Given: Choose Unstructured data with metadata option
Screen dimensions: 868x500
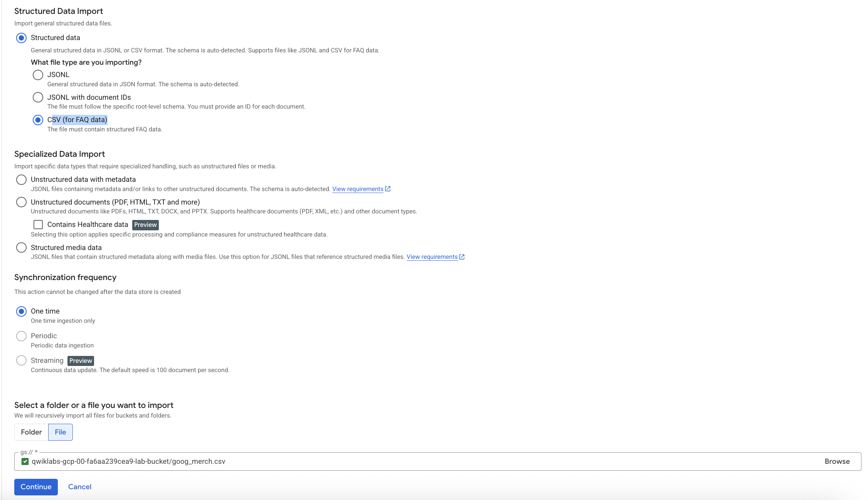Looking at the screenshot, I should click(x=21, y=180).
